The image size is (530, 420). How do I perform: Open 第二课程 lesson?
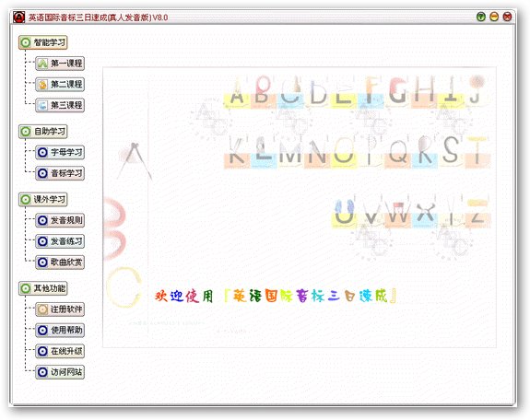click(60, 84)
